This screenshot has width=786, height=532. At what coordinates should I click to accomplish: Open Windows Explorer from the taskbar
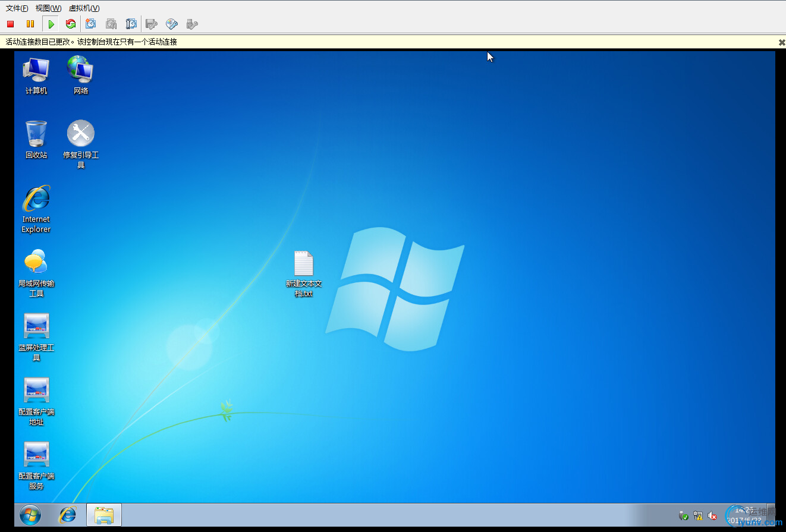(104, 515)
